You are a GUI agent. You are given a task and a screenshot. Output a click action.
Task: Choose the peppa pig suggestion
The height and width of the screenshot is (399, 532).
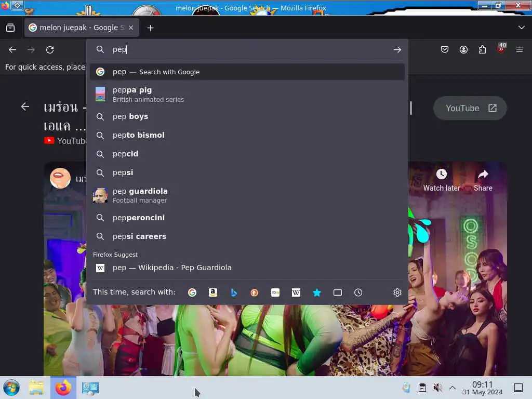click(247, 95)
